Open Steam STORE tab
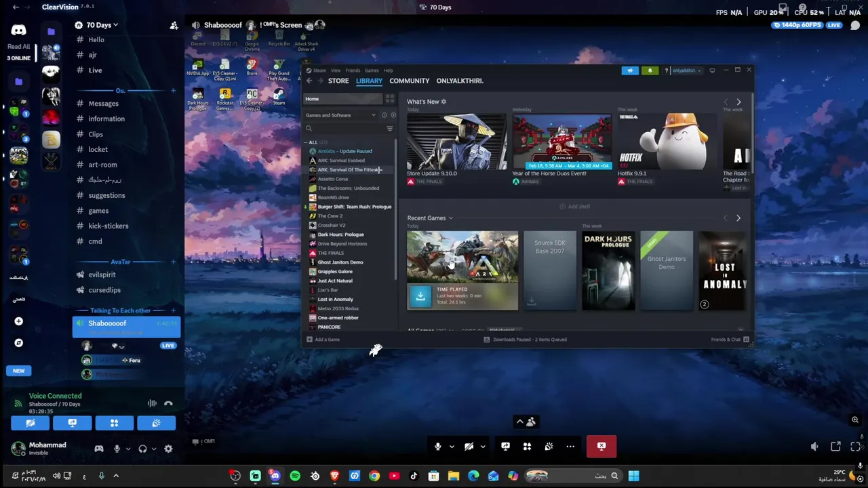 [x=338, y=81]
